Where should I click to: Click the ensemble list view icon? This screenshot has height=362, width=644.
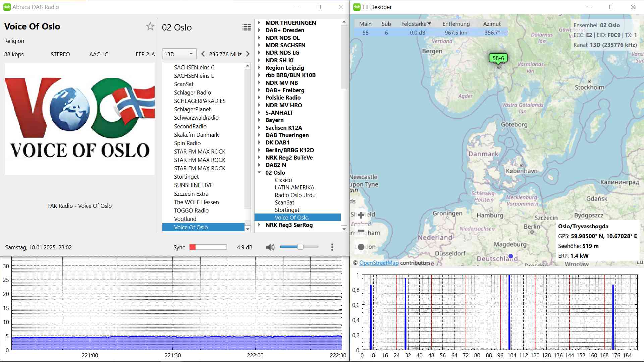click(247, 27)
